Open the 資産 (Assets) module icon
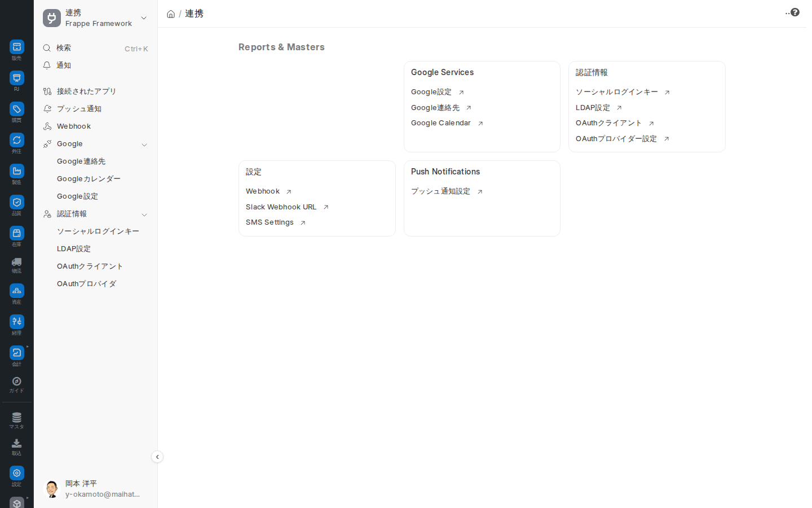 click(16, 291)
